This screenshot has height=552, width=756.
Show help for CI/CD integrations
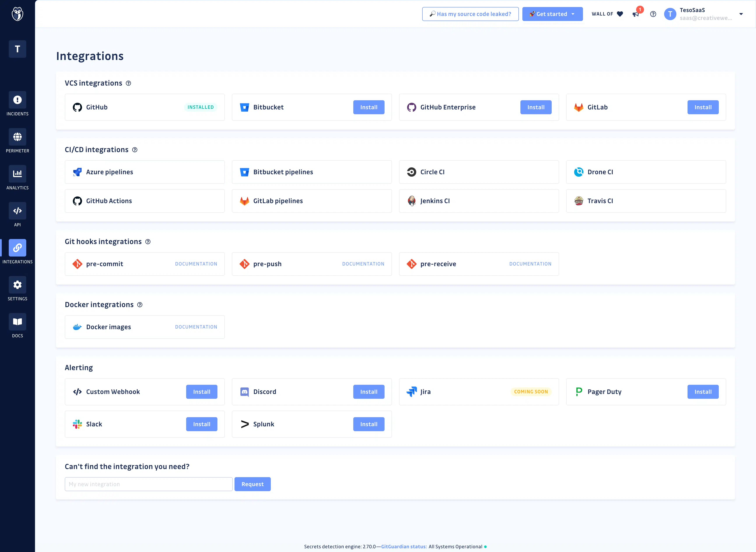click(135, 150)
